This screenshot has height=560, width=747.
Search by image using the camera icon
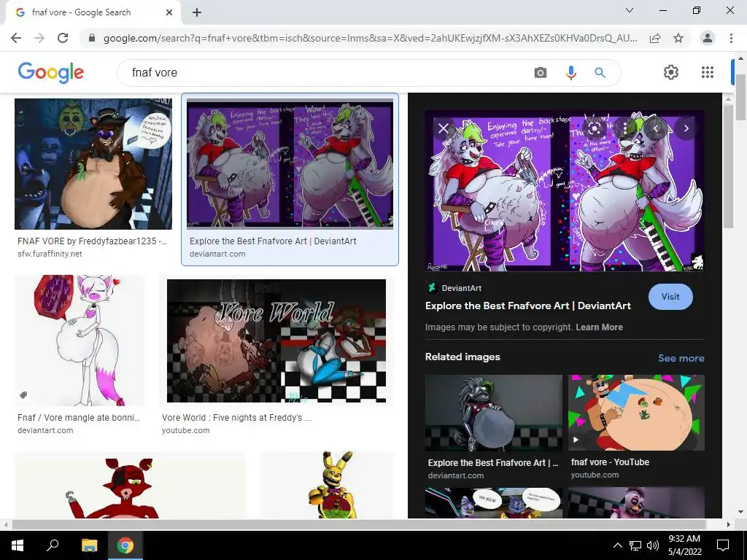tap(541, 72)
